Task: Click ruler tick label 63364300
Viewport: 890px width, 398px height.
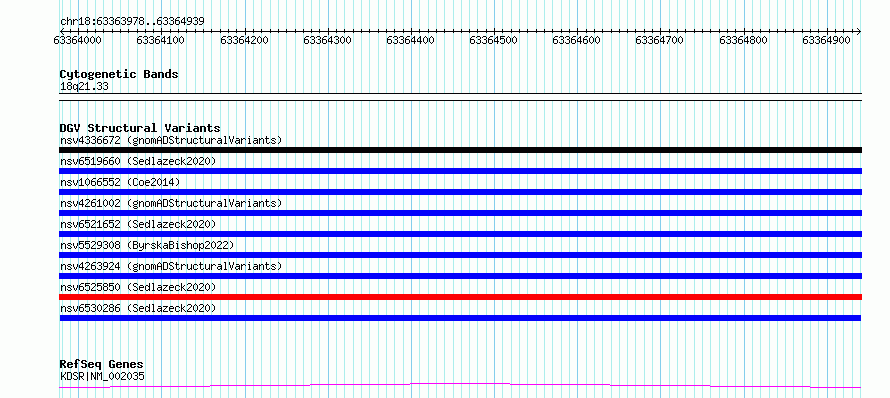Action: click(x=328, y=40)
